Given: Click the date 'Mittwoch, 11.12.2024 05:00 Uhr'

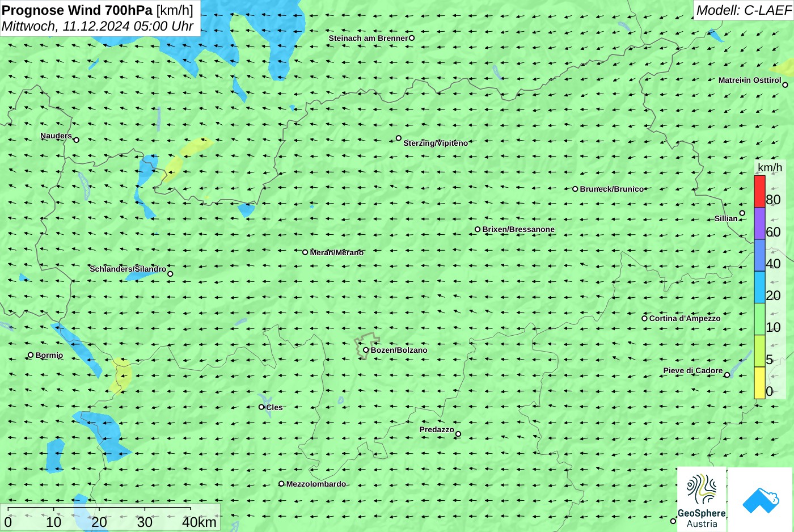Looking at the screenshot, I should click(x=98, y=26).
